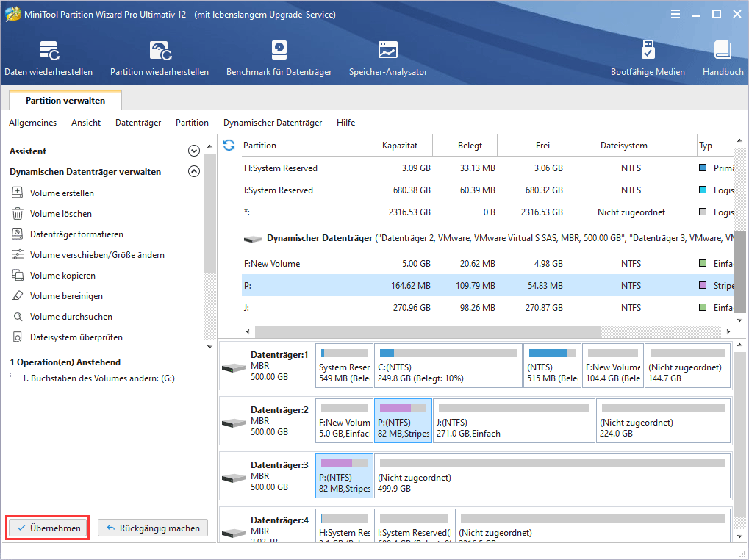Screen dimensions: 749x560
Task: Click the Partition column header
Action: [302, 145]
